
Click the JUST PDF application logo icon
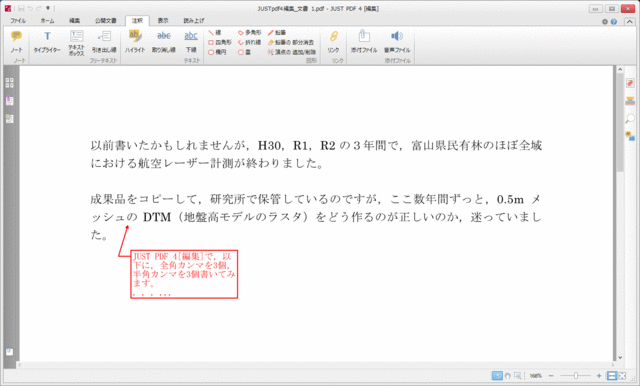[x=8, y=8]
